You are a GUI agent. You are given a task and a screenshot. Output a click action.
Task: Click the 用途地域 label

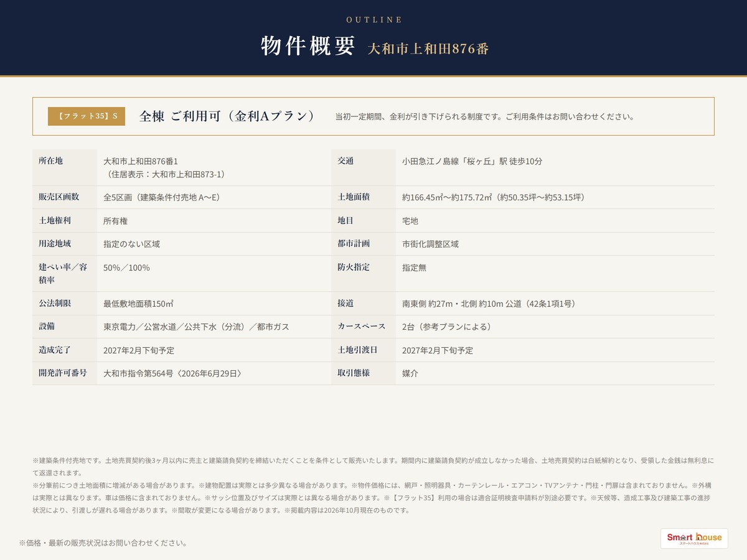[x=55, y=244]
